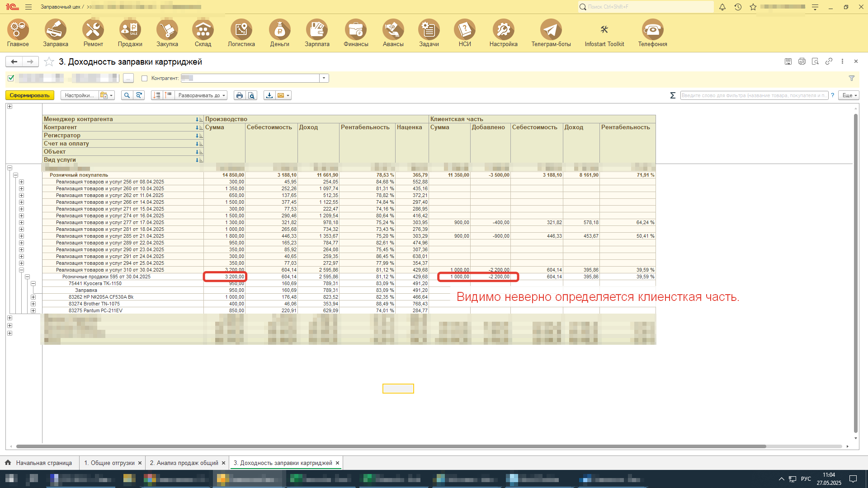The height and width of the screenshot is (488, 868).
Task: Switch to Начальная страница tab
Action: 39,463
